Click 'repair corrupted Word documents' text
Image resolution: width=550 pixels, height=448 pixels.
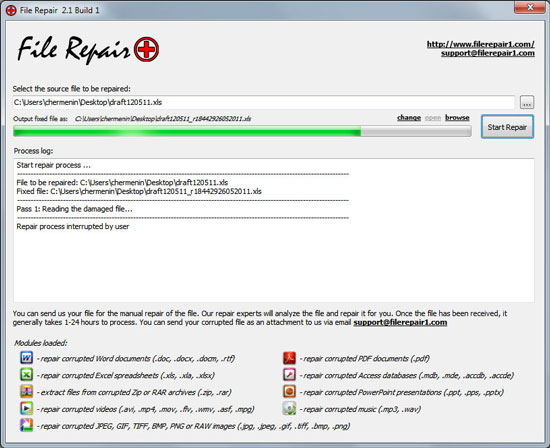point(136,359)
